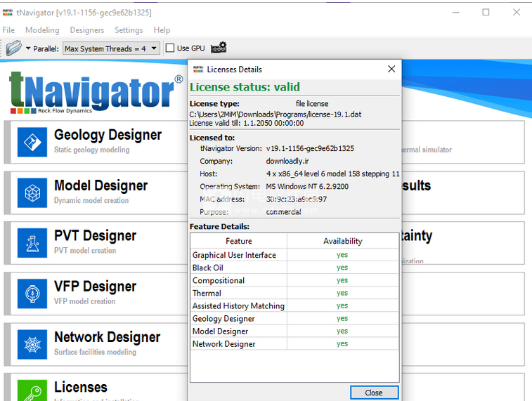Click the Geology Designer icon

point(32,142)
